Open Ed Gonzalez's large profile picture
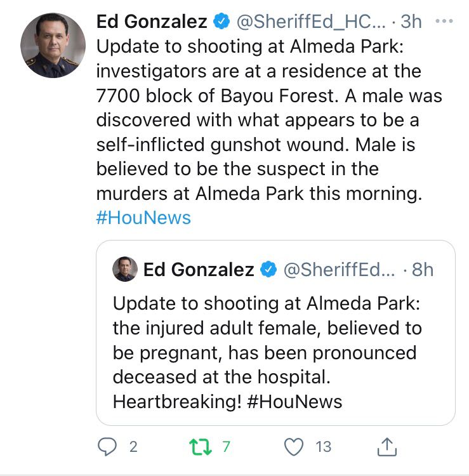Screen dimensions: 469x476 click(53, 46)
